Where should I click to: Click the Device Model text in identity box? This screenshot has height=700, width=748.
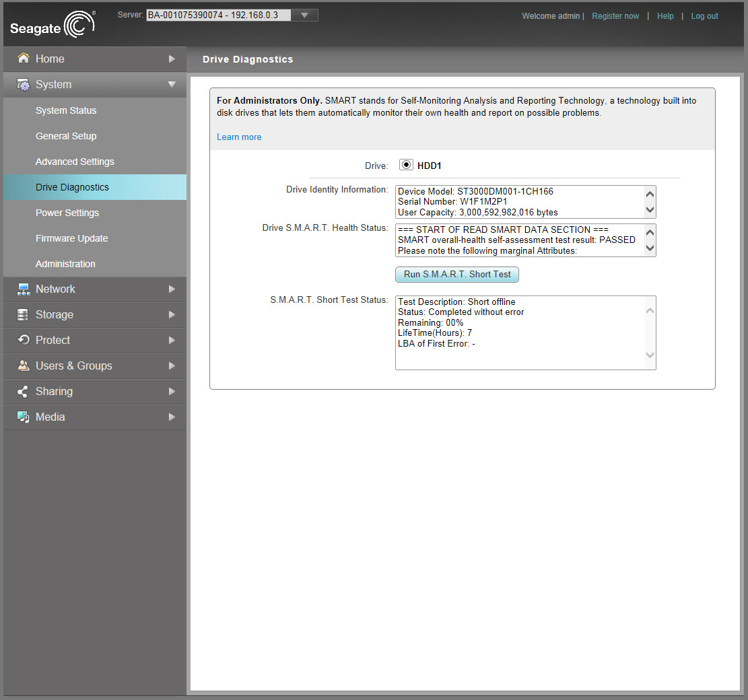click(475, 191)
